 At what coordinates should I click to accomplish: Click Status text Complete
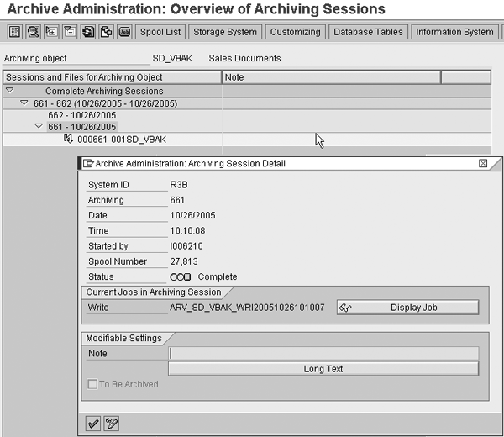coord(218,276)
